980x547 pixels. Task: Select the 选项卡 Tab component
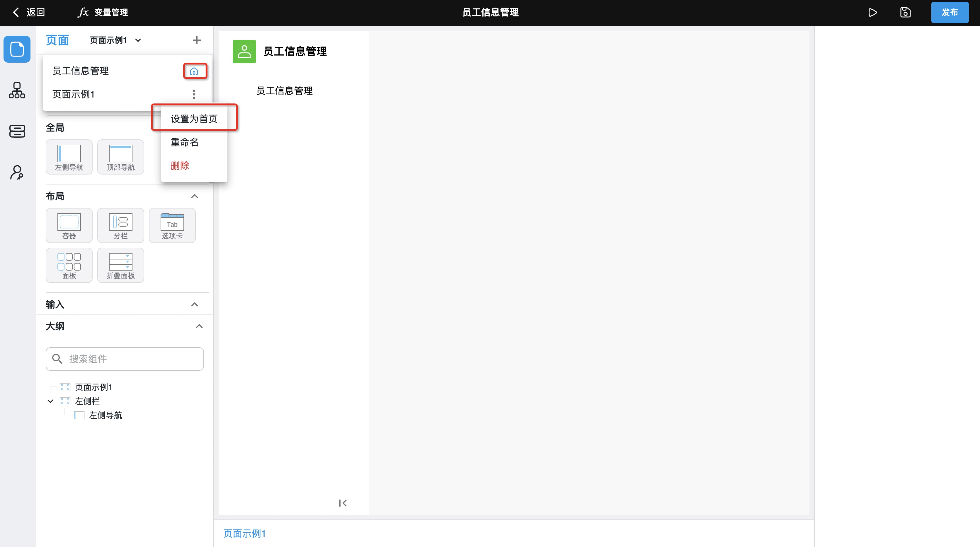click(172, 225)
